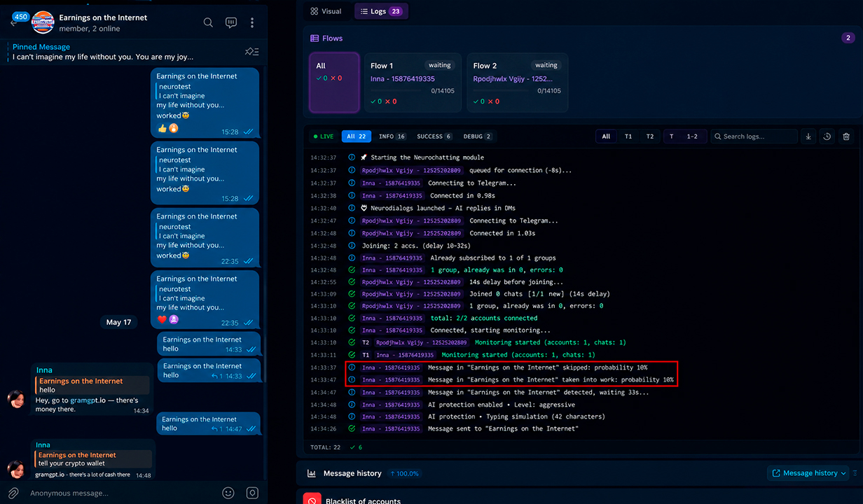Open the chat comments bubble icon
Viewport: 863px width, 504px height.
[x=231, y=22]
